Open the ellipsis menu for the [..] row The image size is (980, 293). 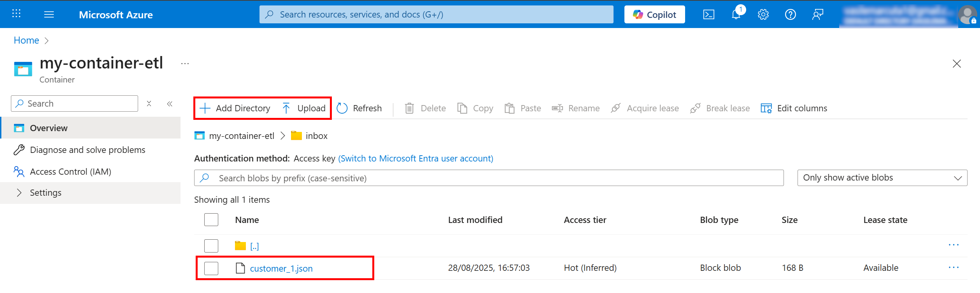click(x=954, y=245)
